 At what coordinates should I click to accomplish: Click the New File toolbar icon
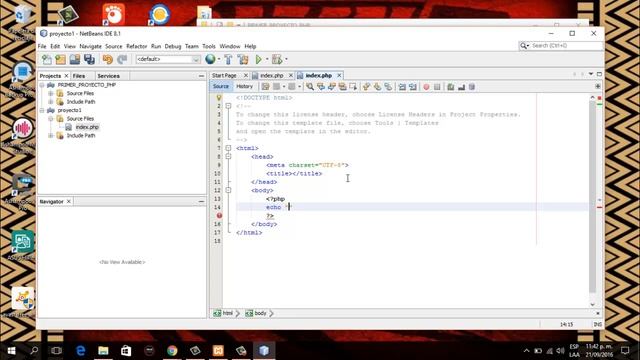click(x=47, y=60)
